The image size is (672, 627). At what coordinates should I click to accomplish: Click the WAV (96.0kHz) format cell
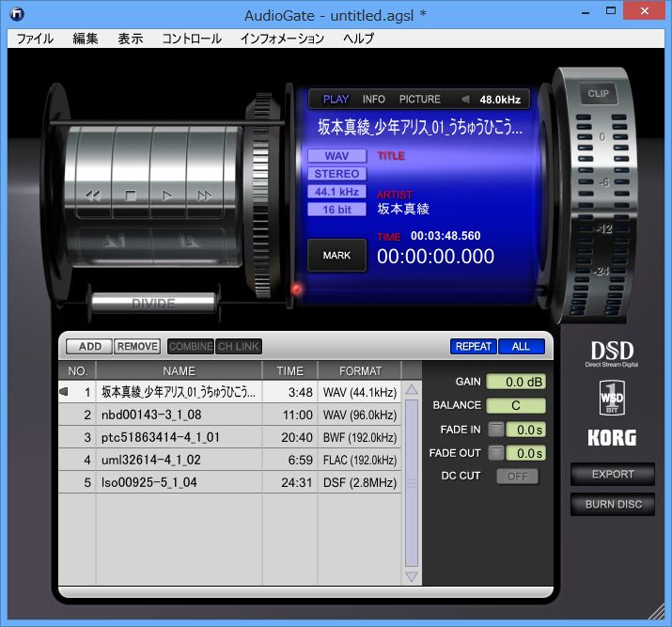[360, 415]
